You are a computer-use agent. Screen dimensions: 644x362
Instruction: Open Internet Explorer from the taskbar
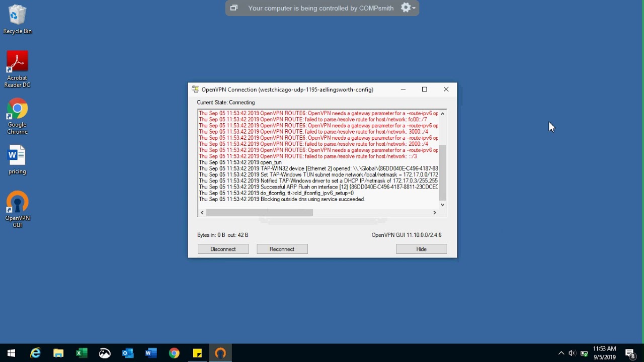point(35,353)
